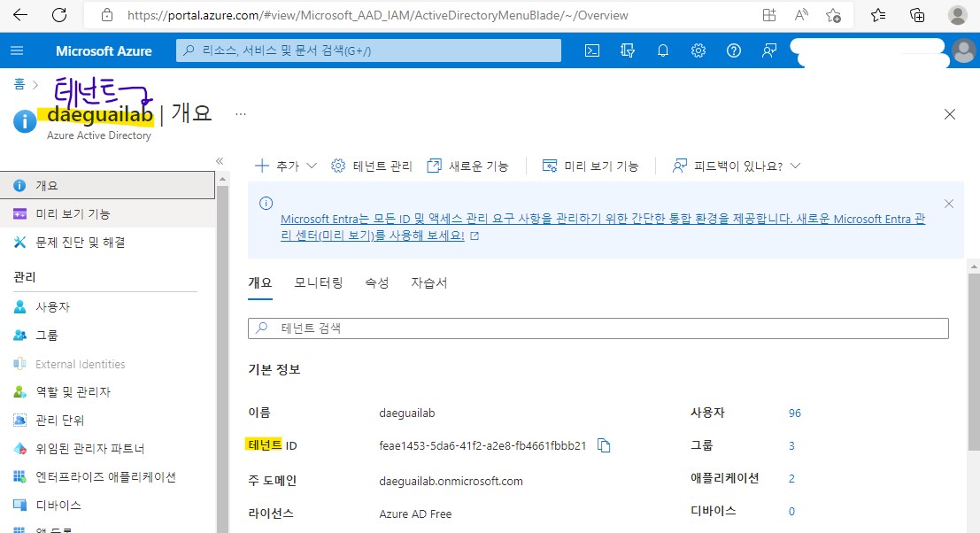980x533 pixels.
Task: Click the Microsoft Azure logo text
Action: point(104,51)
